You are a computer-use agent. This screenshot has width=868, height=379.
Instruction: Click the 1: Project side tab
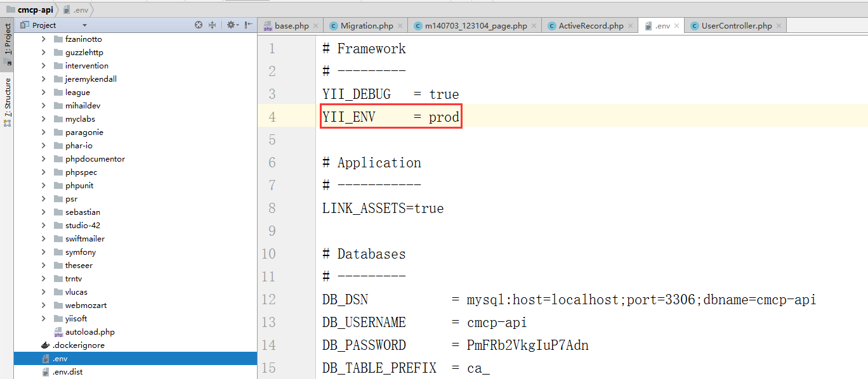point(8,44)
